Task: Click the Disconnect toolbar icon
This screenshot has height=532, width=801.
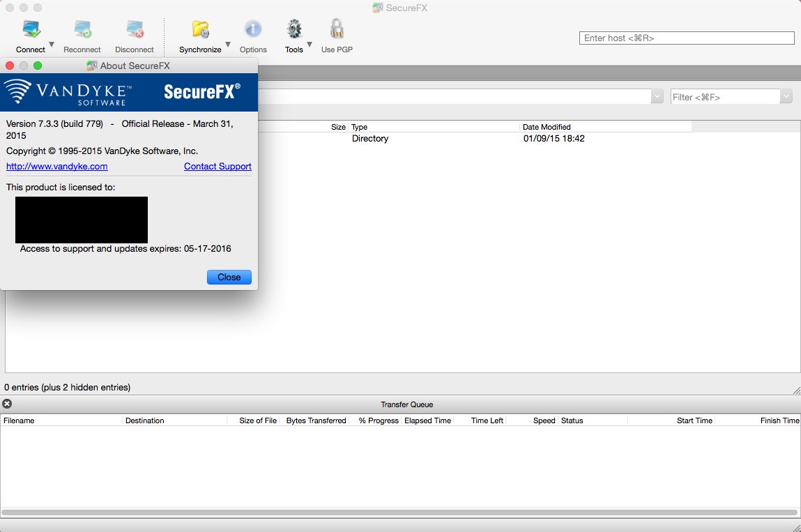Action: tap(135, 30)
